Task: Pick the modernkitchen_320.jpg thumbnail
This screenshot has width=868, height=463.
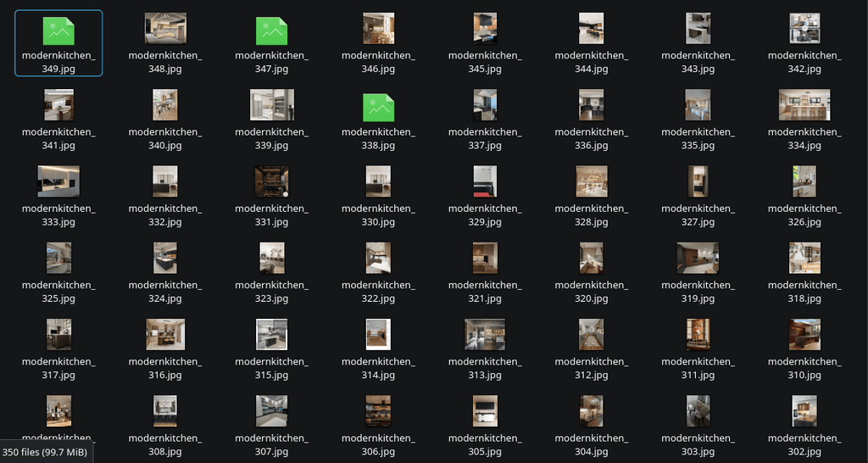Action: tap(591, 258)
